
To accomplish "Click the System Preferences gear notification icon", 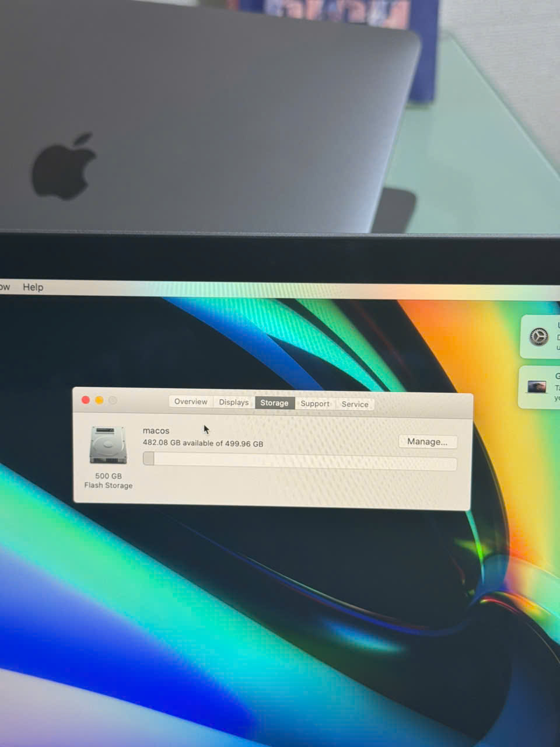I will click(539, 337).
